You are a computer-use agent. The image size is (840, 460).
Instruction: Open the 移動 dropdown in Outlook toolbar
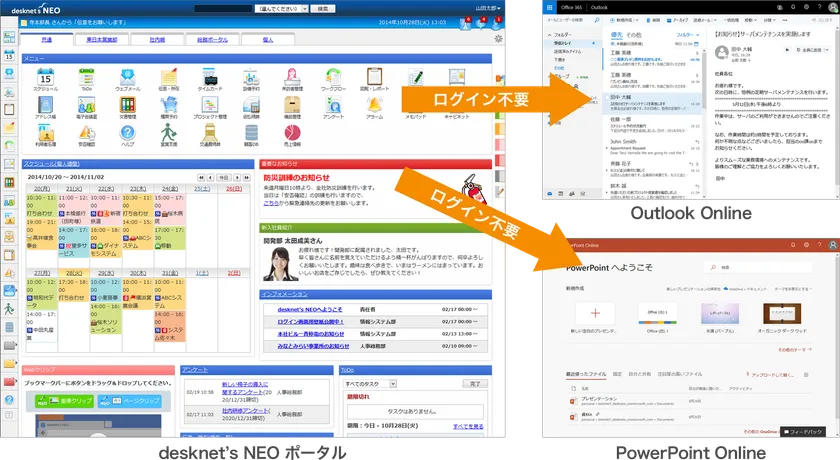[x=750, y=20]
